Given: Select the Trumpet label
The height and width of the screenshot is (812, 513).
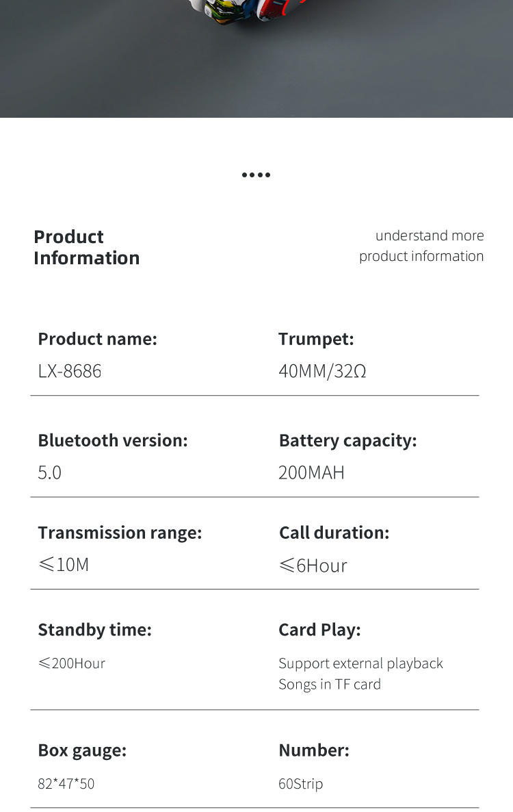Looking at the screenshot, I should click(x=316, y=339).
